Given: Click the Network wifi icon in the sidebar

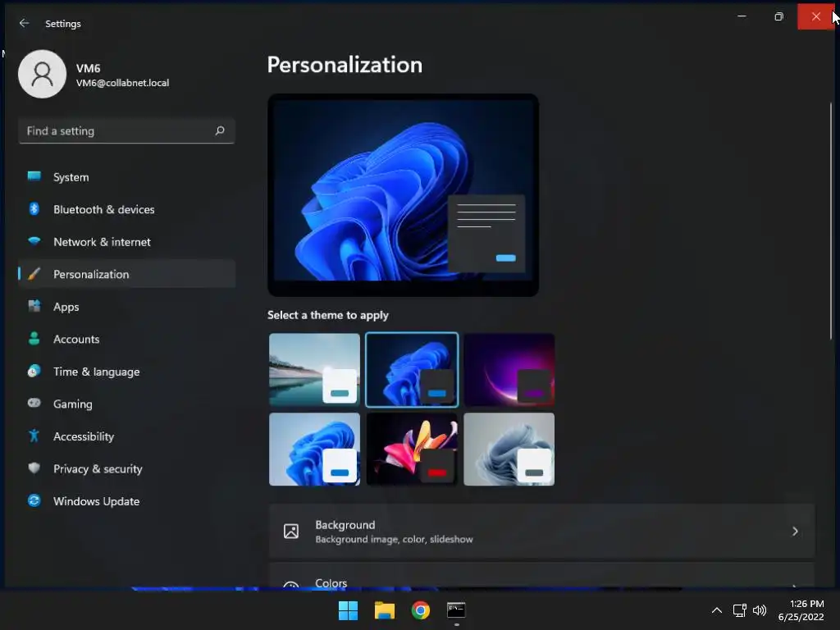Looking at the screenshot, I should click(34, 241).
